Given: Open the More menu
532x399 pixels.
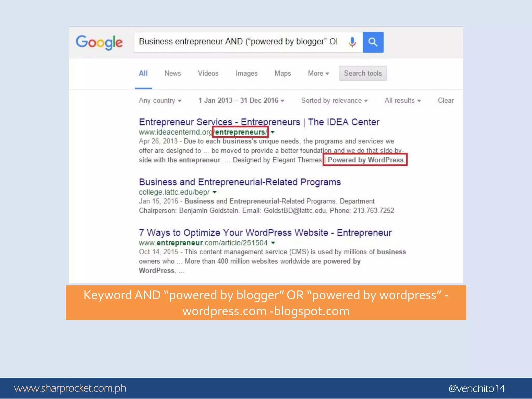Looking at the screenshot, I should pyautogui.click(x=318, y=73).
